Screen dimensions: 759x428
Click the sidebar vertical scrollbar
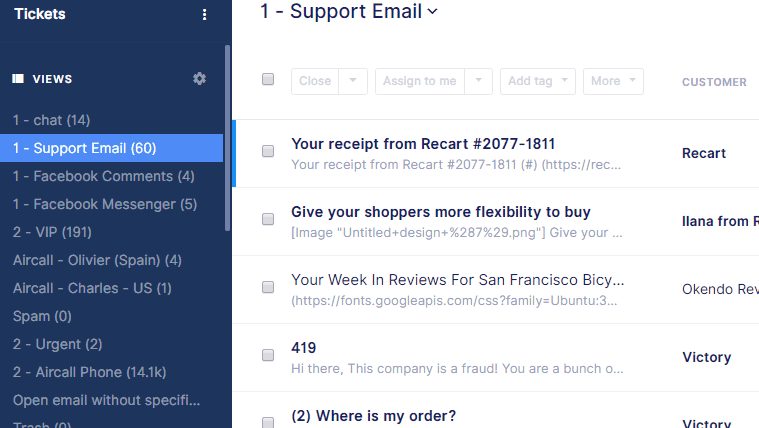tap(228, 138)
